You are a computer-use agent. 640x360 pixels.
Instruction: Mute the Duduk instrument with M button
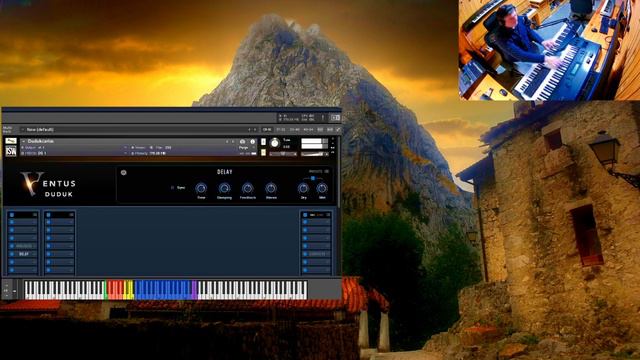[263, 152]
